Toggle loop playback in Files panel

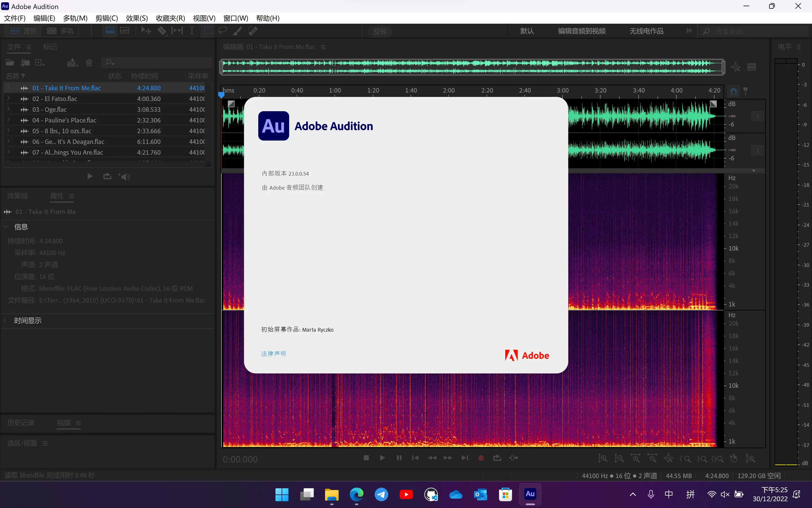[107, 176]
